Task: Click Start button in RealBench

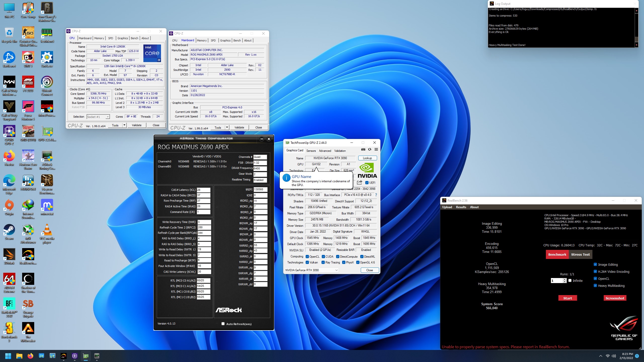Action: (x=568, y=298)
